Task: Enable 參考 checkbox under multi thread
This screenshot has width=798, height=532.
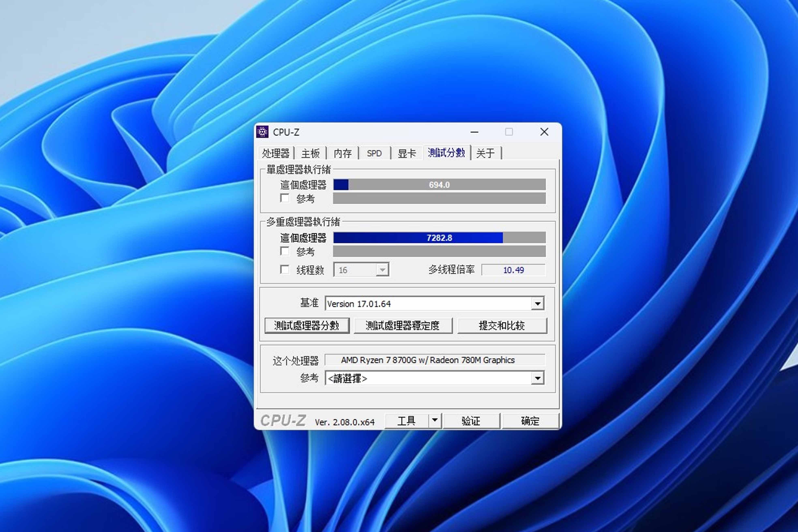Action: point(285,251)
